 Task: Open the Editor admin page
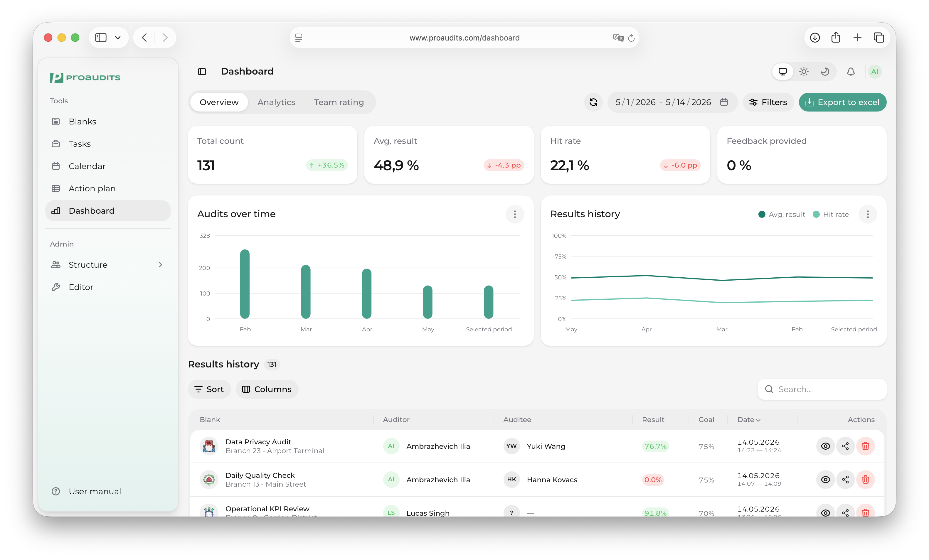pyautogui.click(x=108, y=287)
